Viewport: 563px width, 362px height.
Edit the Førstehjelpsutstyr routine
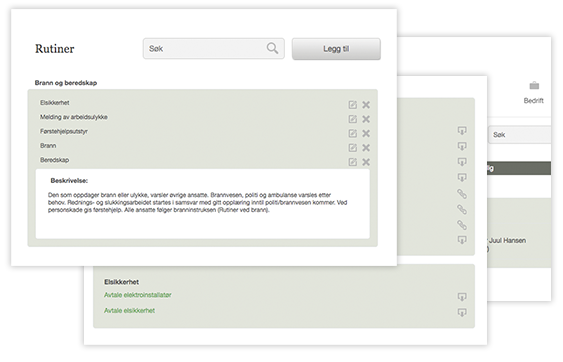pyautogui.click(x=353, y=133)
